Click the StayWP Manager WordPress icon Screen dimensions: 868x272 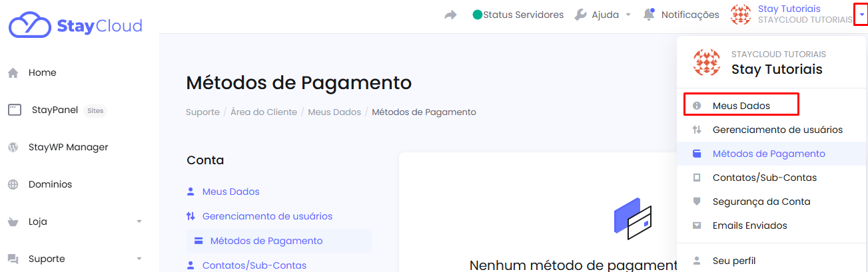(x=13, y=148)
